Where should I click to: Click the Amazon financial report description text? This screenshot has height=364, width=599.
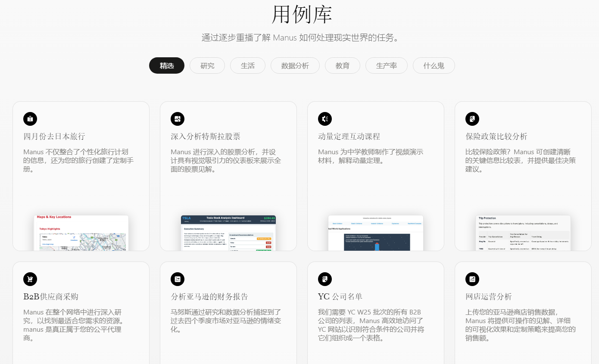226,321
